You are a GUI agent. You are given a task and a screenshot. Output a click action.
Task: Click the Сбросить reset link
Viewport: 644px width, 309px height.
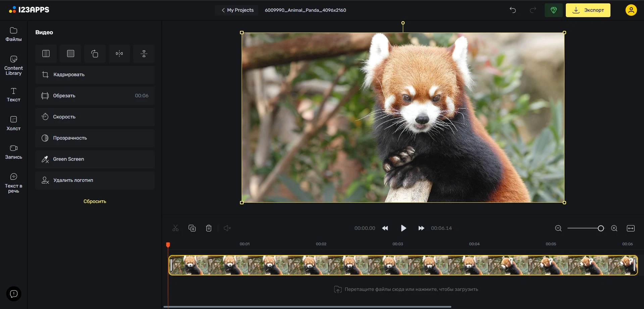pos(95,201)
